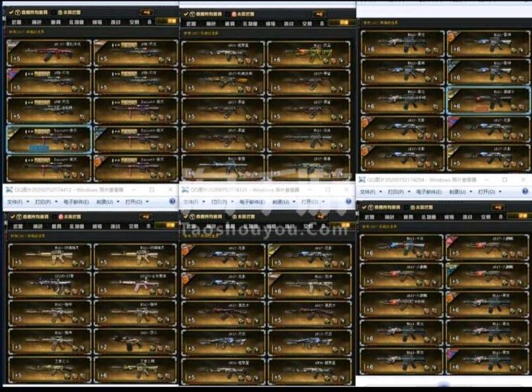Toggle 查看所有道具 checkbox in top-left game panel
This screenshot has height=392, width=532.
coord(11,12)
